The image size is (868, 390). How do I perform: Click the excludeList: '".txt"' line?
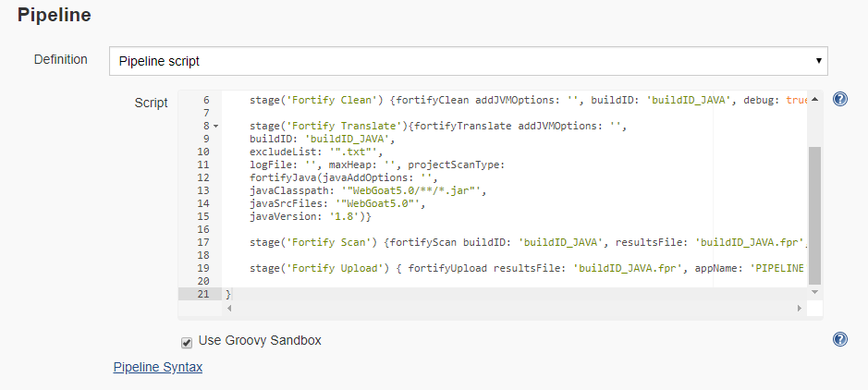(x=316, y=152)
